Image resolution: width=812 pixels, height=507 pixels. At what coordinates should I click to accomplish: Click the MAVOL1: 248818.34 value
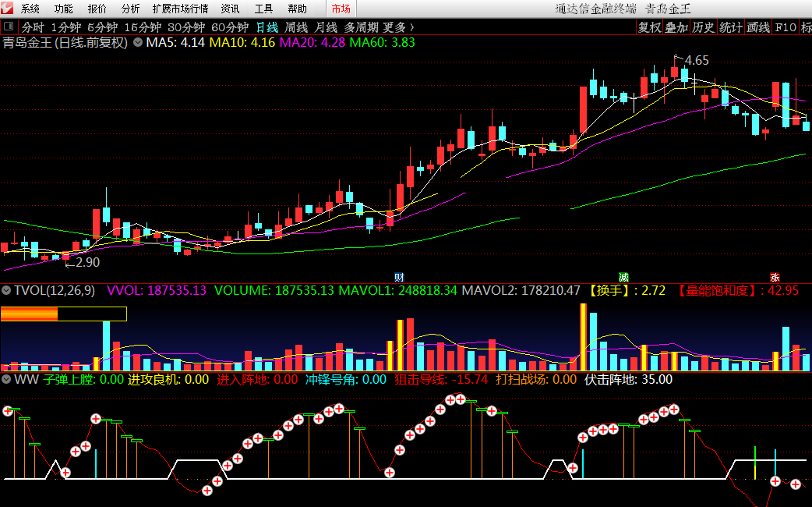click(397, 290)
